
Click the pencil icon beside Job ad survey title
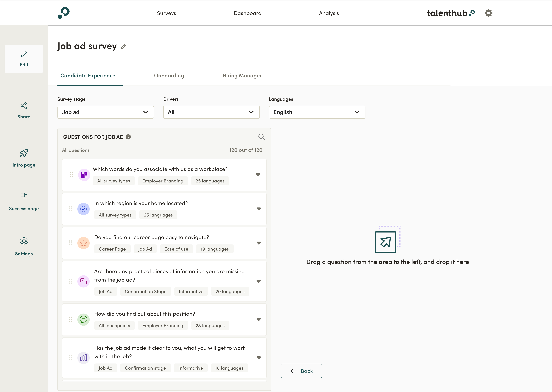point(123,47)
